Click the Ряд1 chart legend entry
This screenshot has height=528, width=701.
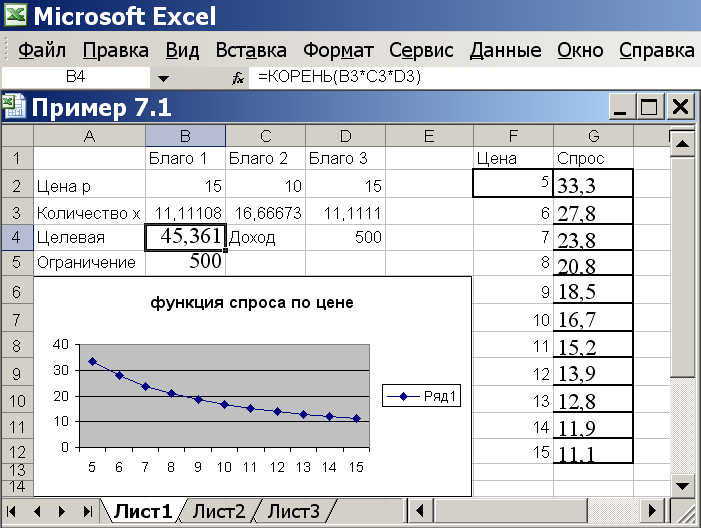421,396
